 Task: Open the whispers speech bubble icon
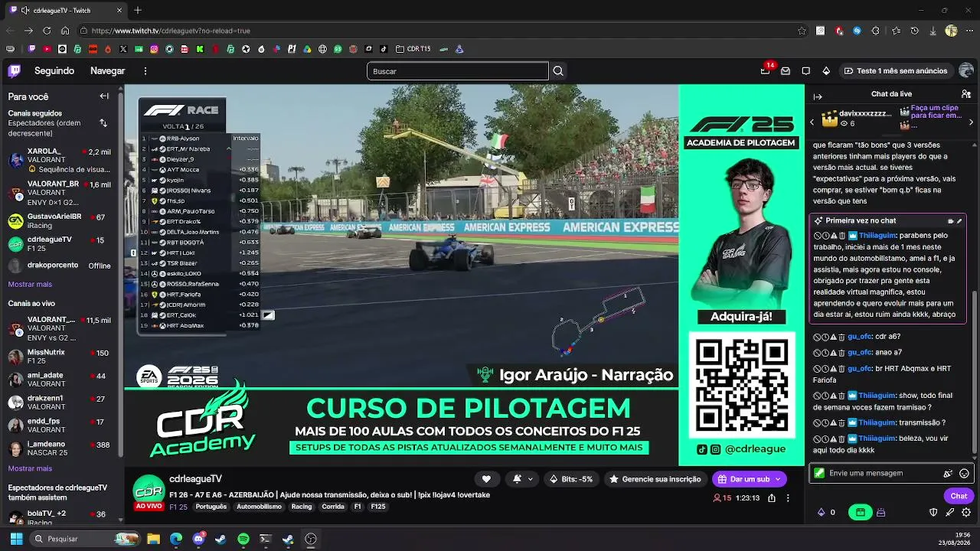click(805, 70)
